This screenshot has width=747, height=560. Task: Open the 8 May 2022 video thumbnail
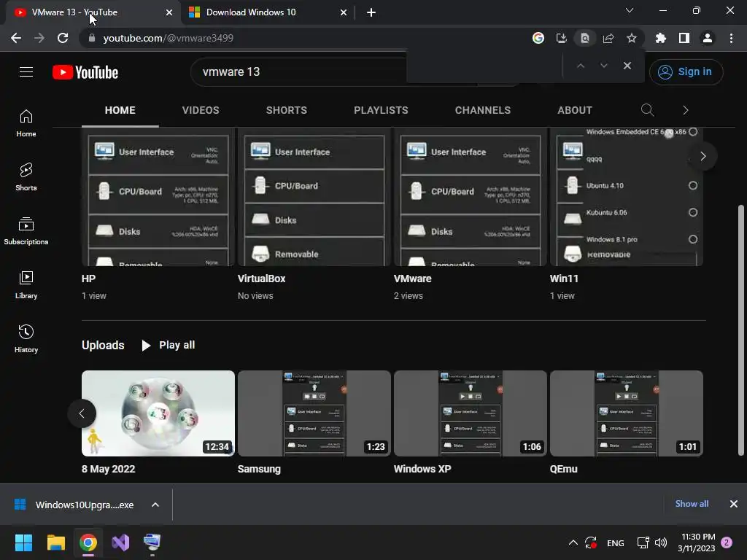158,413
